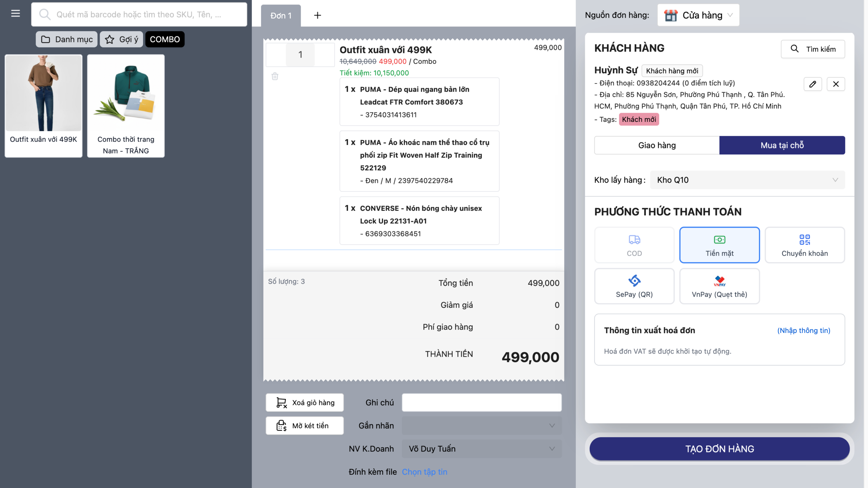Click TẠO ĐƠN HÀNG button
Screen dimensions: 868x488
(719, 449)
